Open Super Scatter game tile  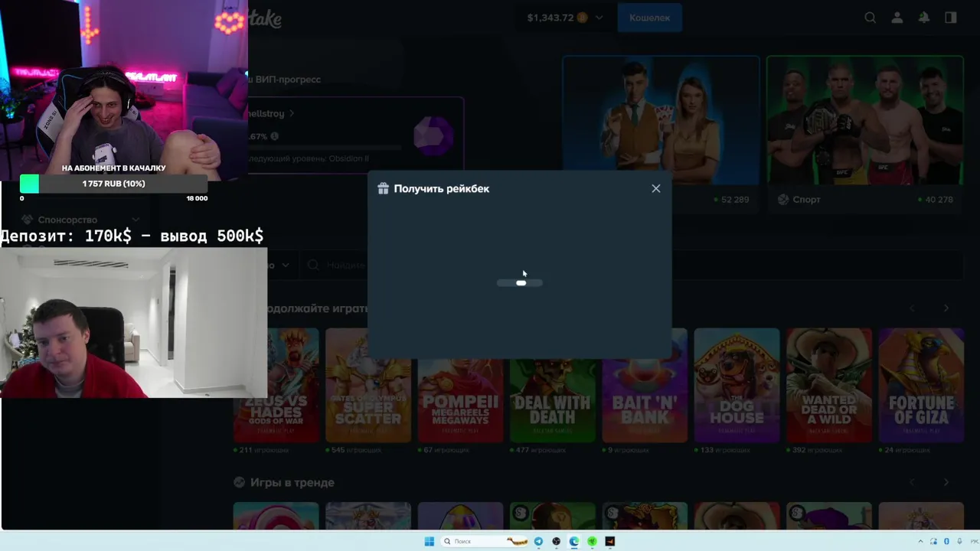(x=368, y=385)
